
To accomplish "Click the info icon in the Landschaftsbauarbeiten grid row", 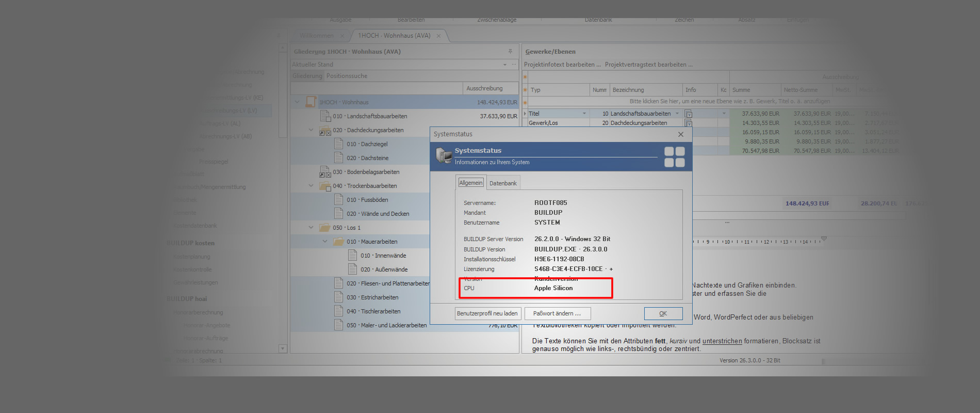I will point(688,114).
